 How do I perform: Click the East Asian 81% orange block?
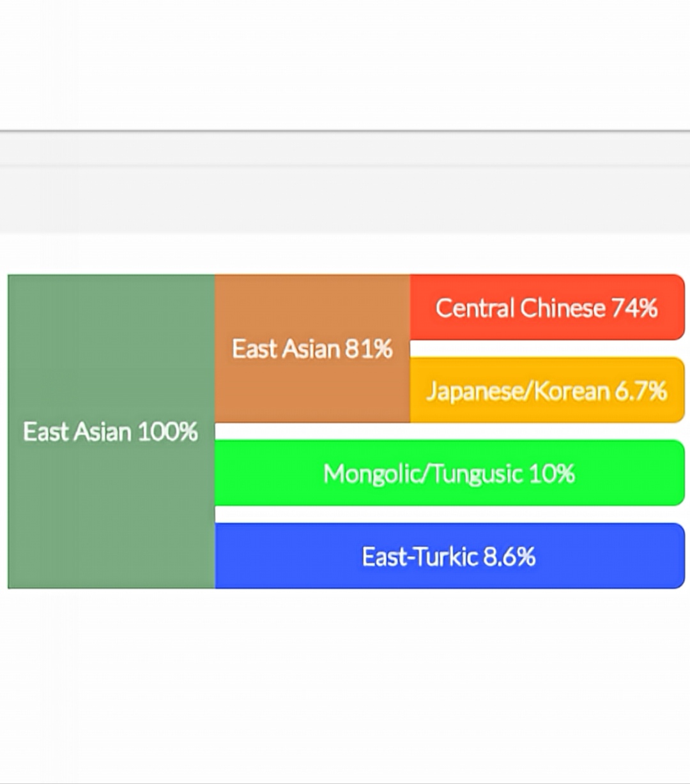click(312, 349)
